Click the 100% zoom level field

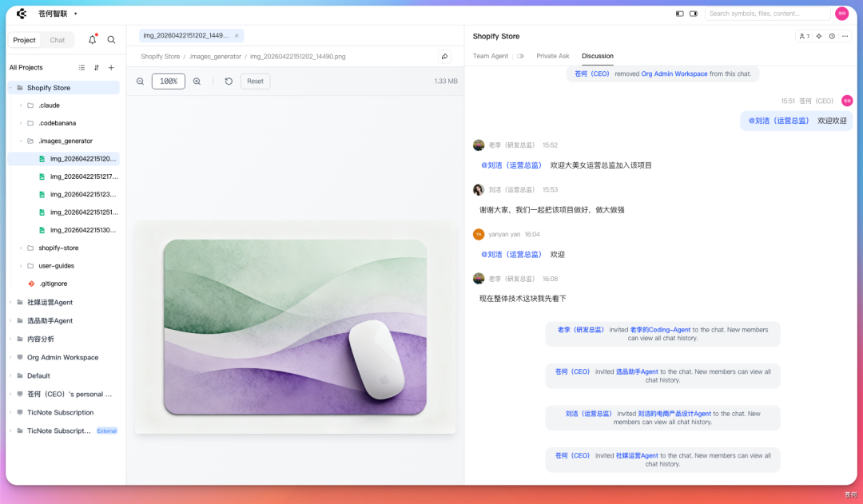coord(168,81)
